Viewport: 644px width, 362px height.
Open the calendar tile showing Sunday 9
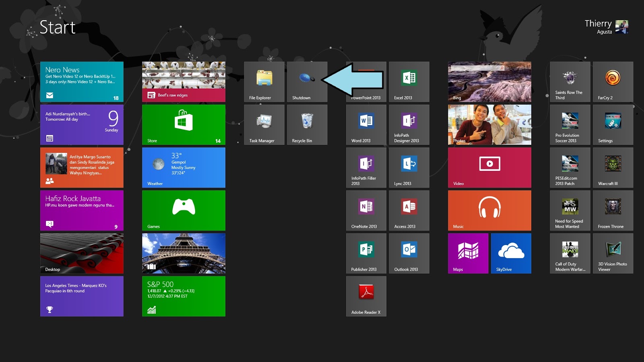click(82, 125)
